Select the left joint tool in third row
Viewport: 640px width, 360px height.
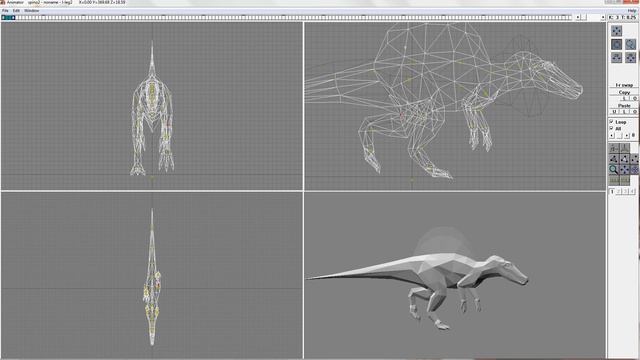616,57
